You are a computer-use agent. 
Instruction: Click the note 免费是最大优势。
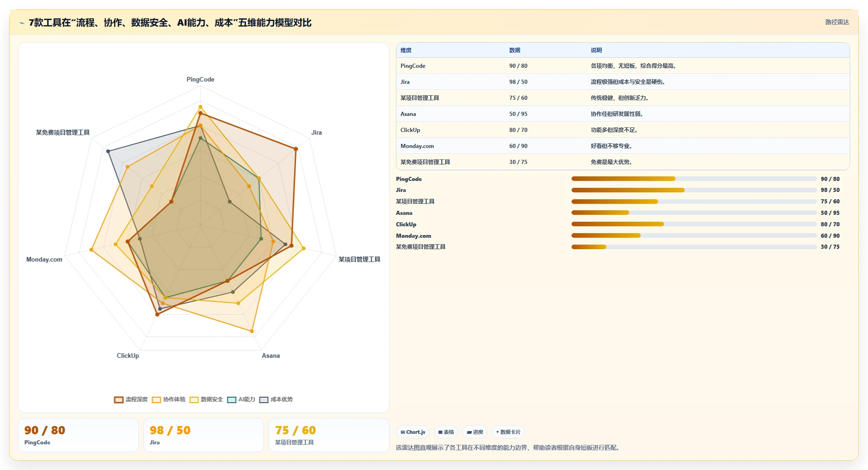click(612, 162)
